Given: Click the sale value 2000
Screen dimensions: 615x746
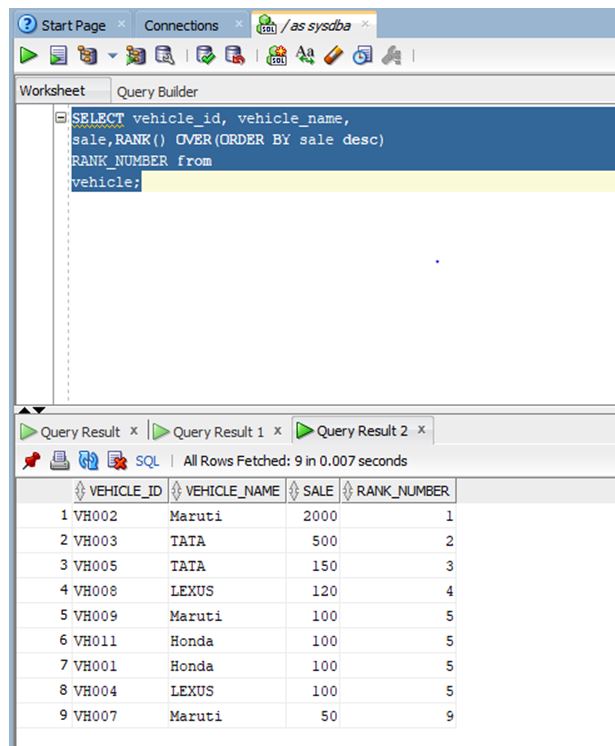Looking at the screenshot, I should (x=320, y=516).
